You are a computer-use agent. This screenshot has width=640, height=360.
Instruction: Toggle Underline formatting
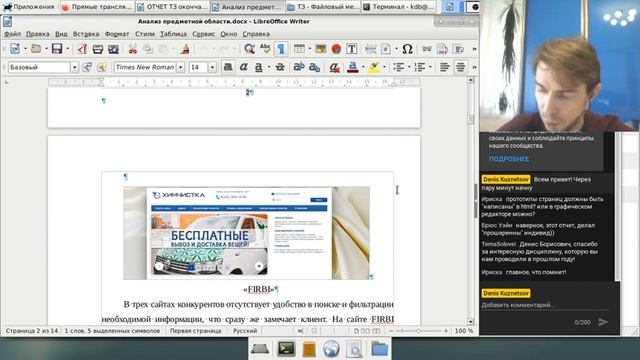(259, 67)
